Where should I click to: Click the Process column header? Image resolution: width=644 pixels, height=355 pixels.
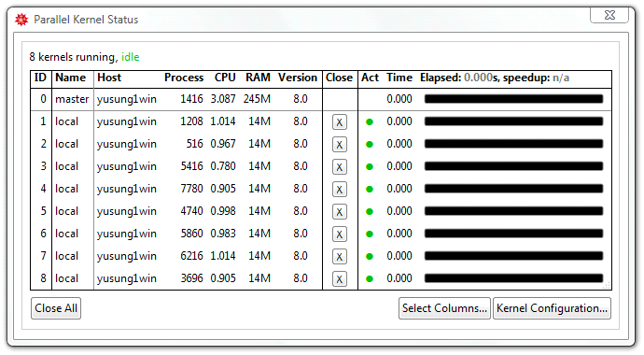[184, 78]
